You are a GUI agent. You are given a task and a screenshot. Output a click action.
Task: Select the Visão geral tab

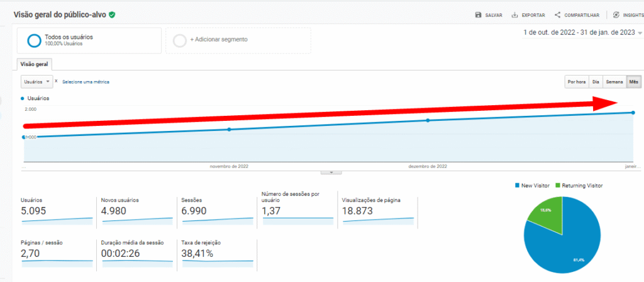pyautogui.click(x=35, y=64)
